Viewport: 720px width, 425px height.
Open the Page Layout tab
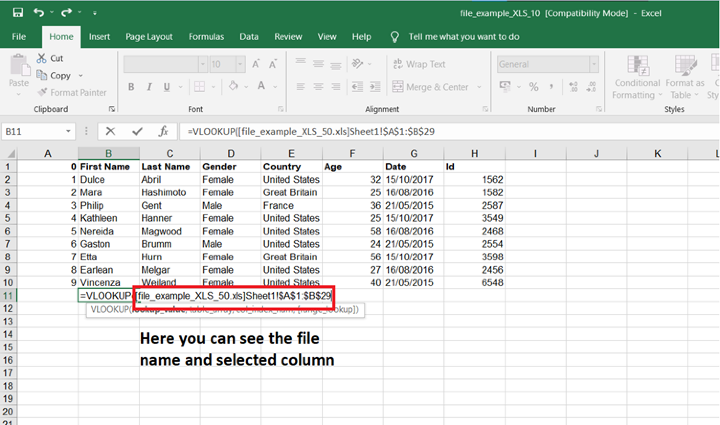click(149, 36)
